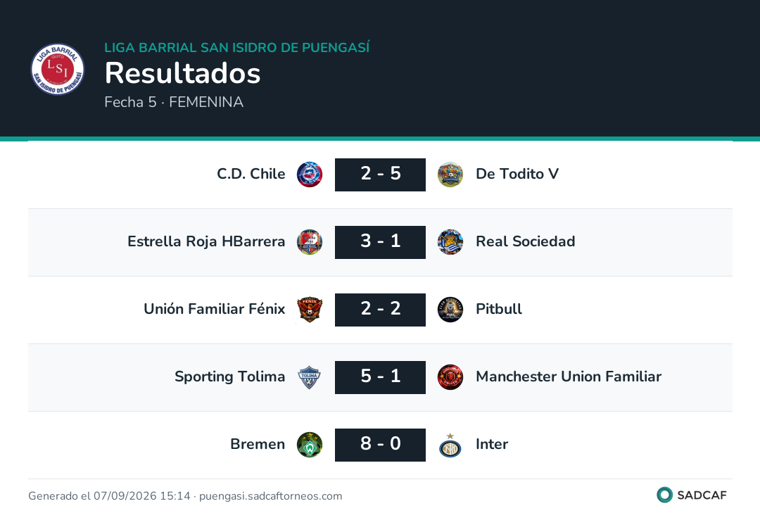Click the C.D. Chile team crest
The height and width of the screenshot is (532, 760).
[x=310, y=175]
